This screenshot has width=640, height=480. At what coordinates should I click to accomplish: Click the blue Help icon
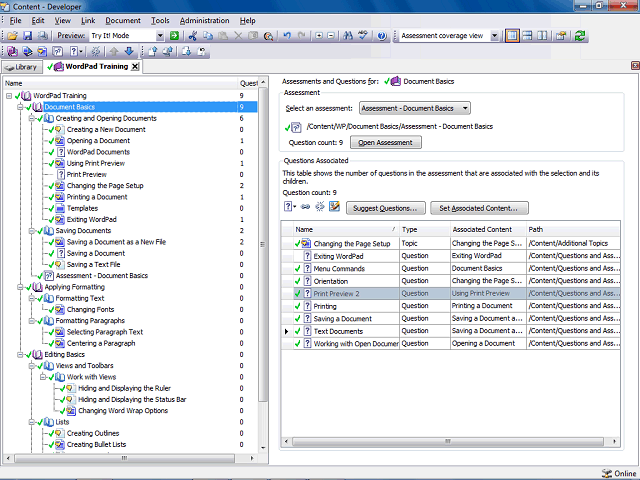pos(382,36)
